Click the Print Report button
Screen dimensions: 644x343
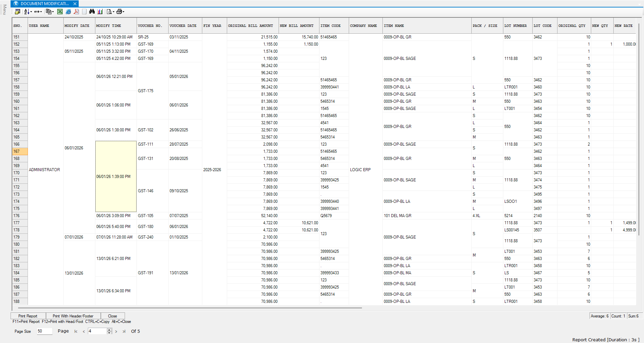(x=28, y=316)
